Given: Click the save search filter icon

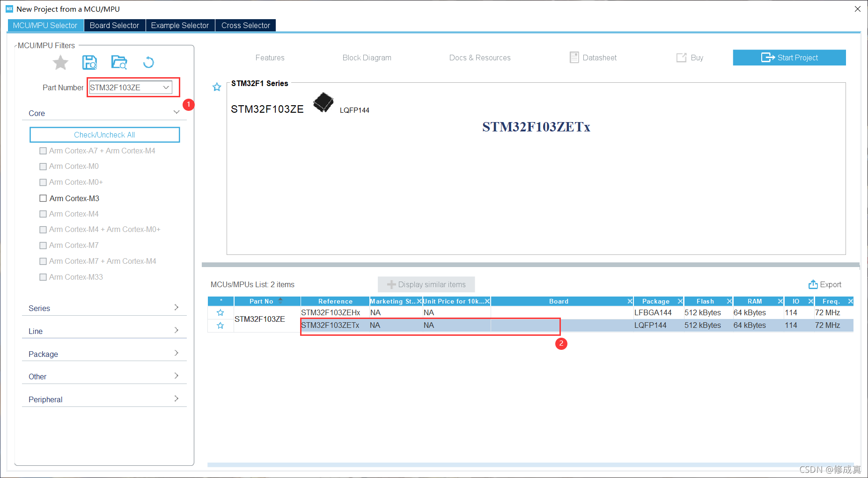Looking at the screenshot, I should click(89, 62).
